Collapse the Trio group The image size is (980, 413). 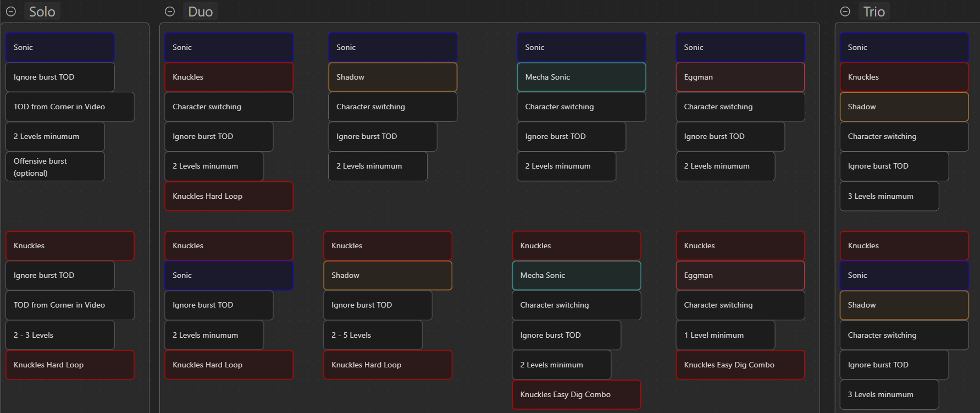click(x=845, y=12)
